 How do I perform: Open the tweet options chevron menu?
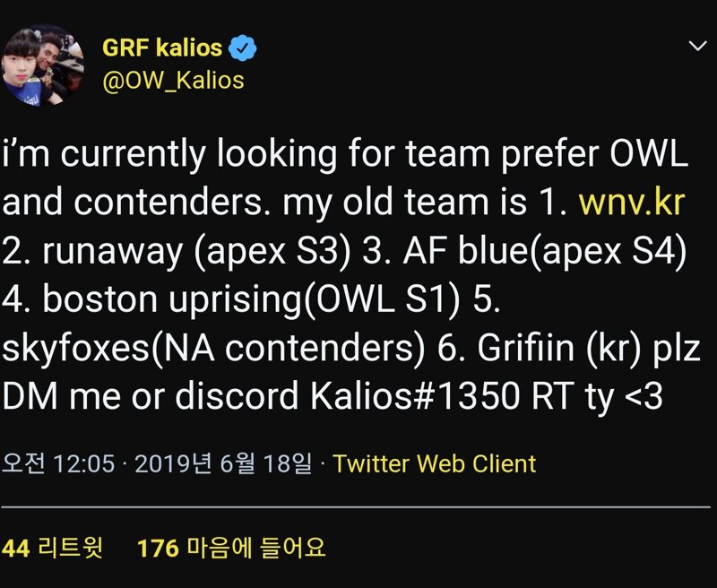[697, 46]
